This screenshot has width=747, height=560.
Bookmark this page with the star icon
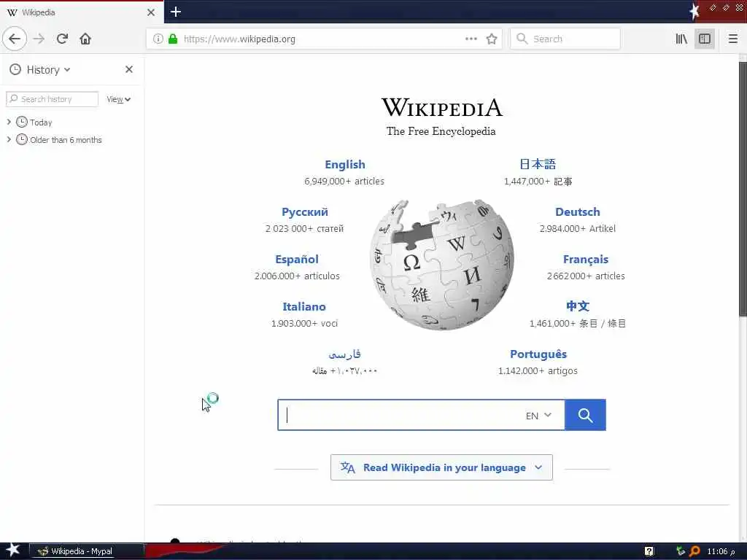492,39
